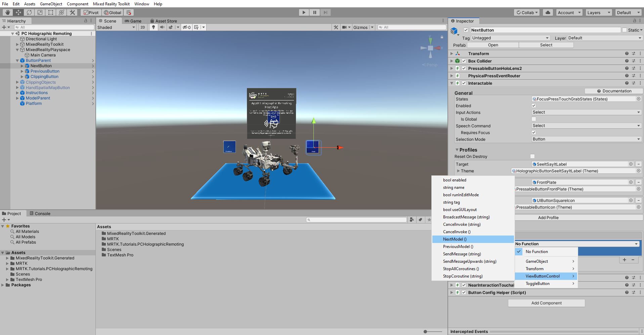Open cloud services icon
This screenshot has height=335, width=644.
[x=548, y=12]
